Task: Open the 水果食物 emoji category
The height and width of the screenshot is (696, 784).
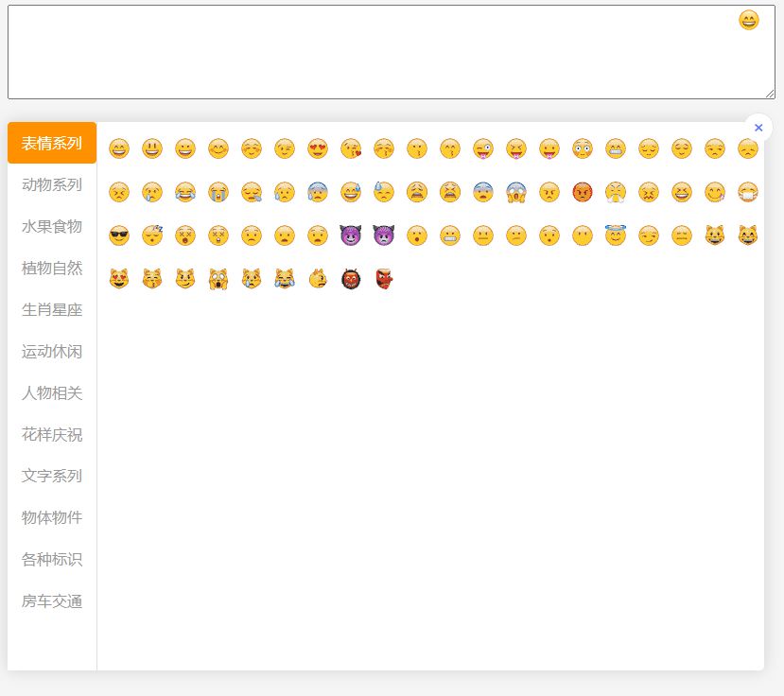Action: click(52, 226)
